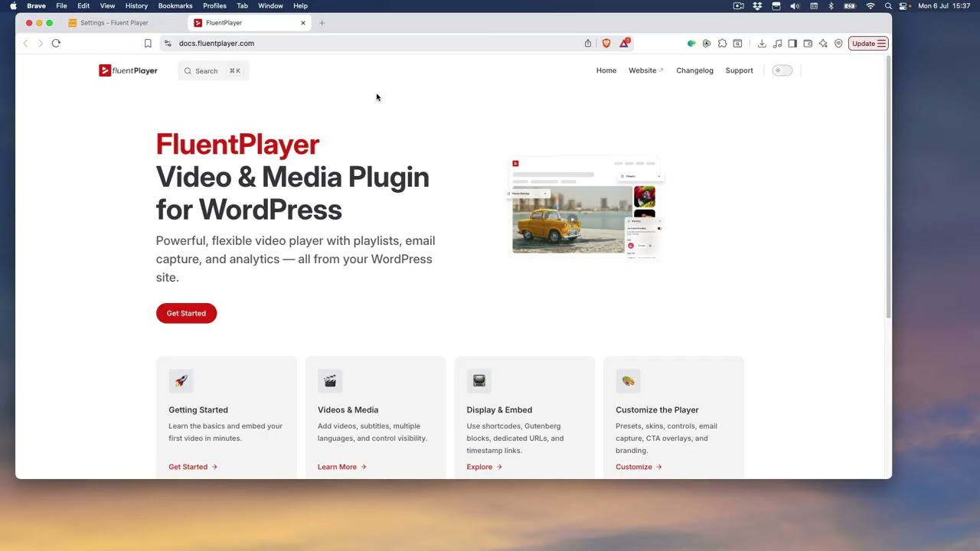
Task: Click the clapperboard icon on Videos & Media
Action: pos(330,380)
